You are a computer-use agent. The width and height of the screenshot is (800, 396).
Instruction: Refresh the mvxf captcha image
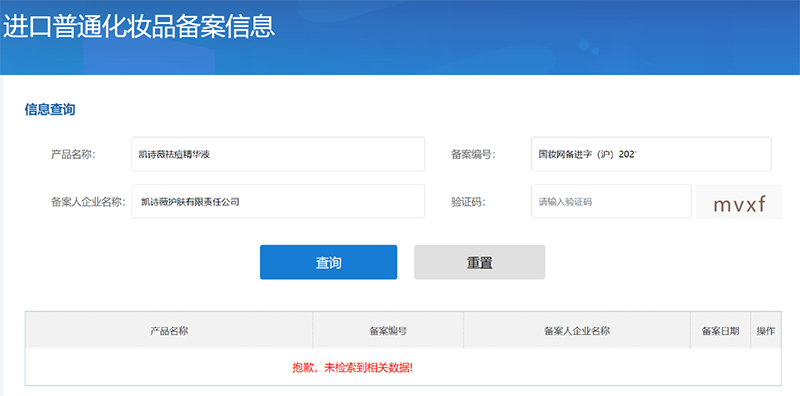[x=739, y=203]
